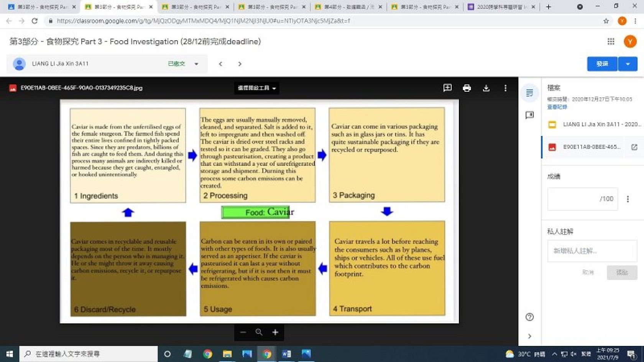The image size is (644, 362).
Task: Open the comment bank icon in side rail
Action: click(529, 115)
